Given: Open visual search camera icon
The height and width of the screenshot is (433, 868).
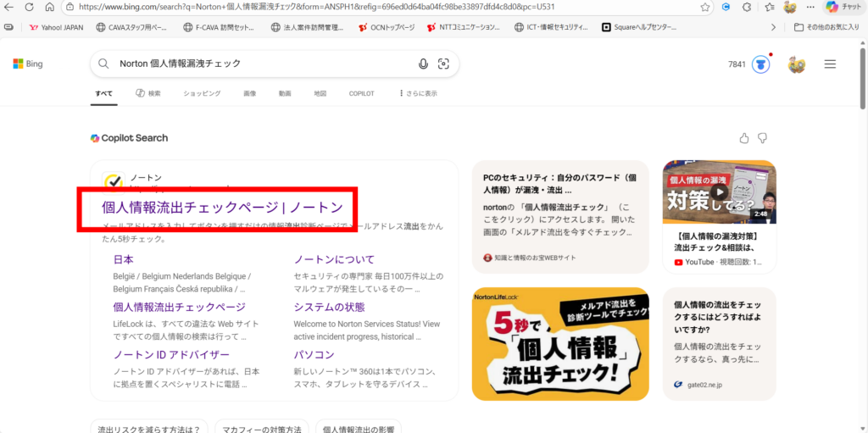Looking at the screenshot, I should click(443, 64).
